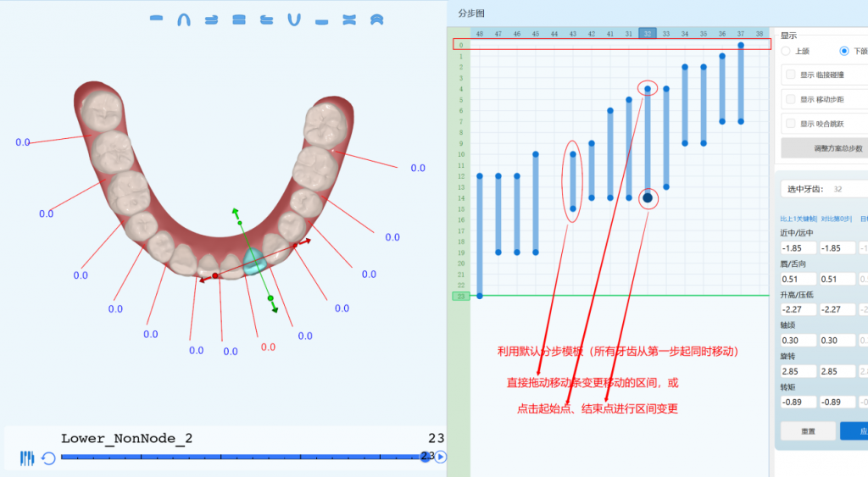Click first 近中/远中 input field with -1.85
This screenshot has width=868, height=477.
pyautogui.click(x=798, y=248)
